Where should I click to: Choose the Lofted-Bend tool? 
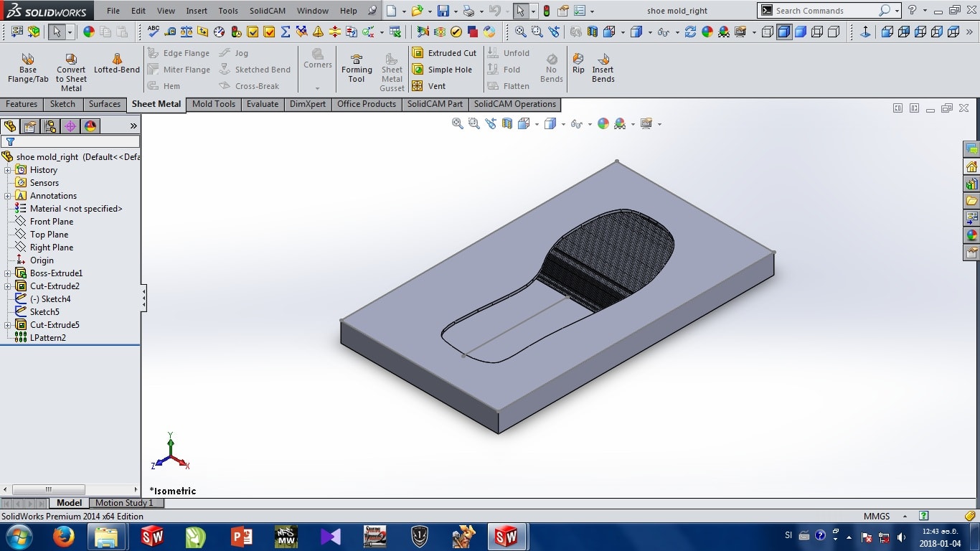pyautogui.click(x=117, y=63)
